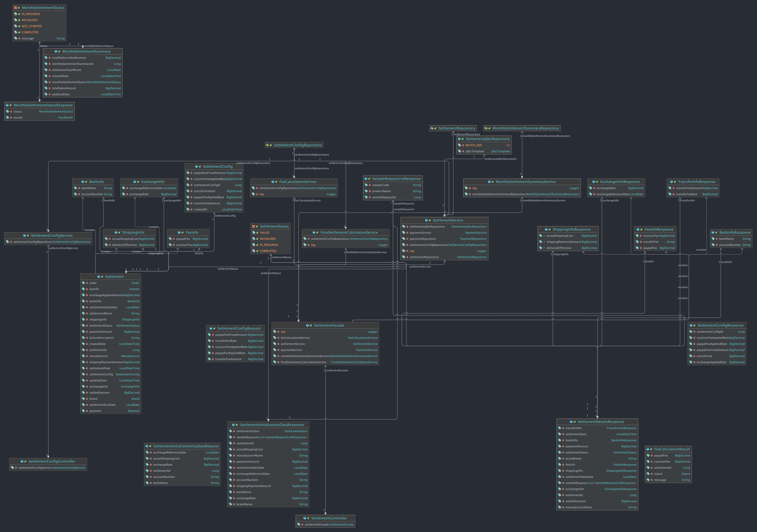Screen dimensions: 757x532
Task: Click the class icon of BankInfo
Action: 83,182
